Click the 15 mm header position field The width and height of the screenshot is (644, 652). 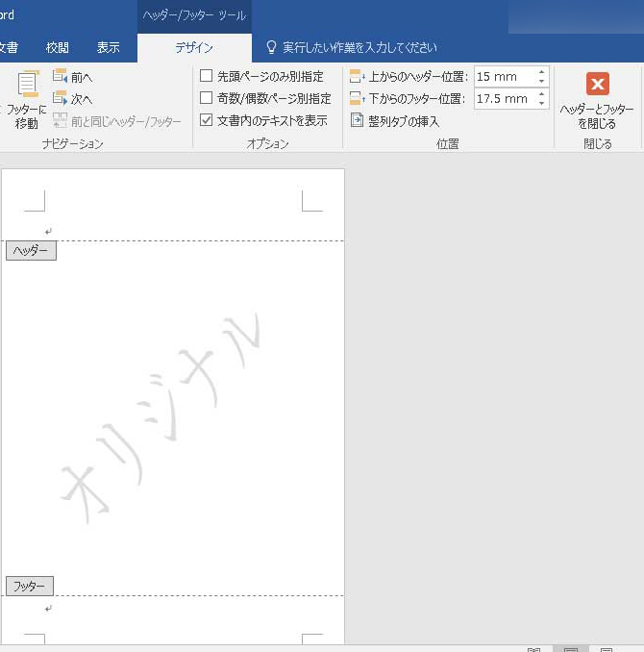click(x=504, y=76)
